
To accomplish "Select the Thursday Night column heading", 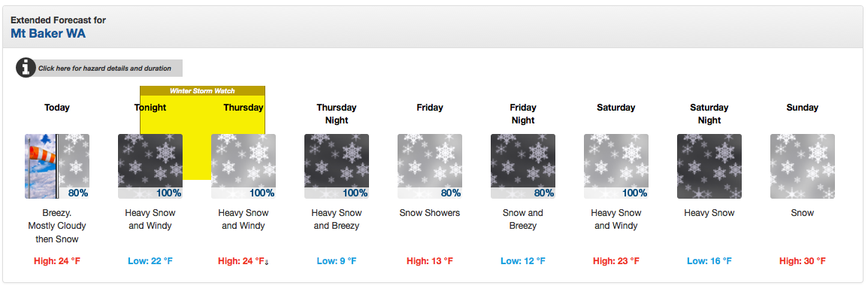I will [337, 114].
